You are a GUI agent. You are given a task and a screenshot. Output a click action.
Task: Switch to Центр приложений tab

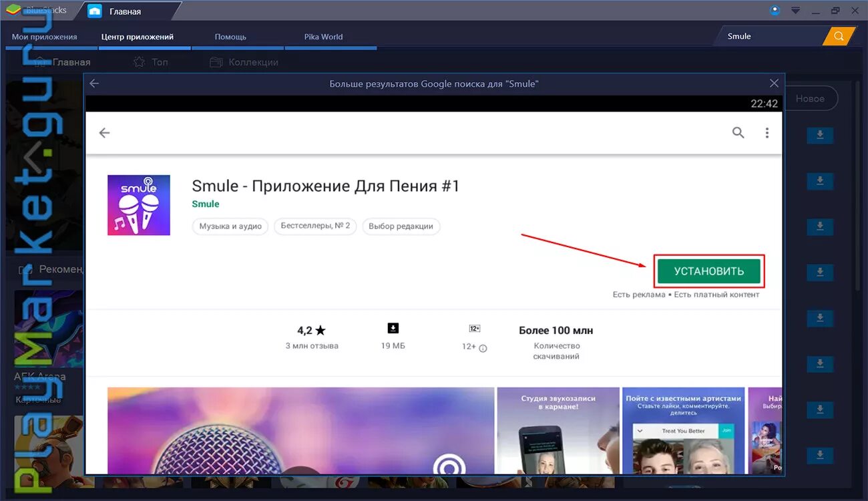138,37
